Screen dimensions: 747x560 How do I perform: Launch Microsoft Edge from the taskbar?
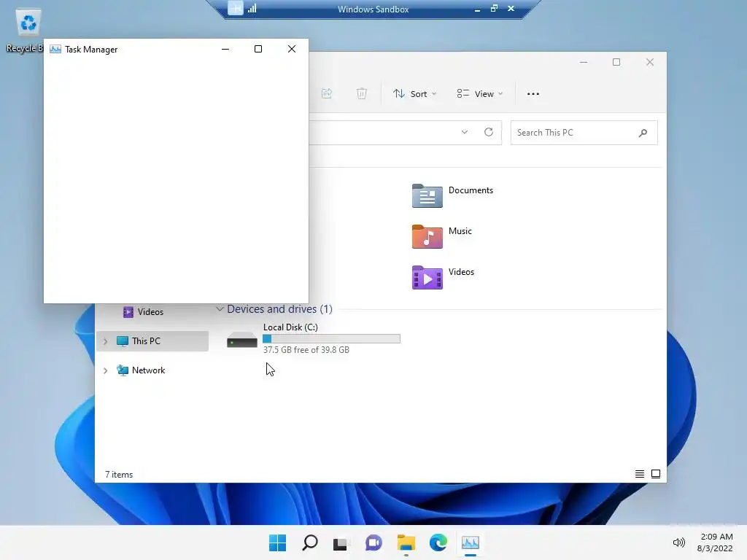[x=438, y=542]
